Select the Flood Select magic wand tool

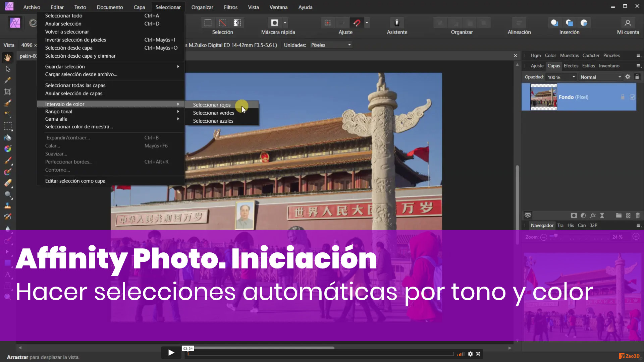click(8, 115)
